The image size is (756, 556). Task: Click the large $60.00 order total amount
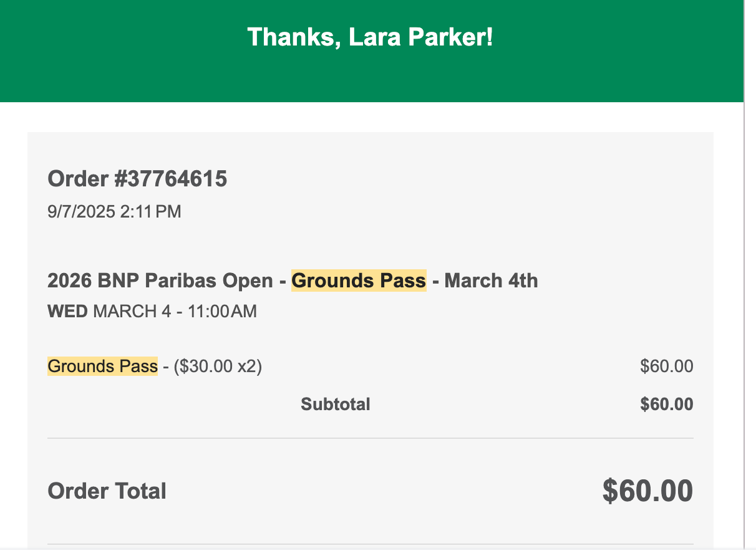[647, 491]
